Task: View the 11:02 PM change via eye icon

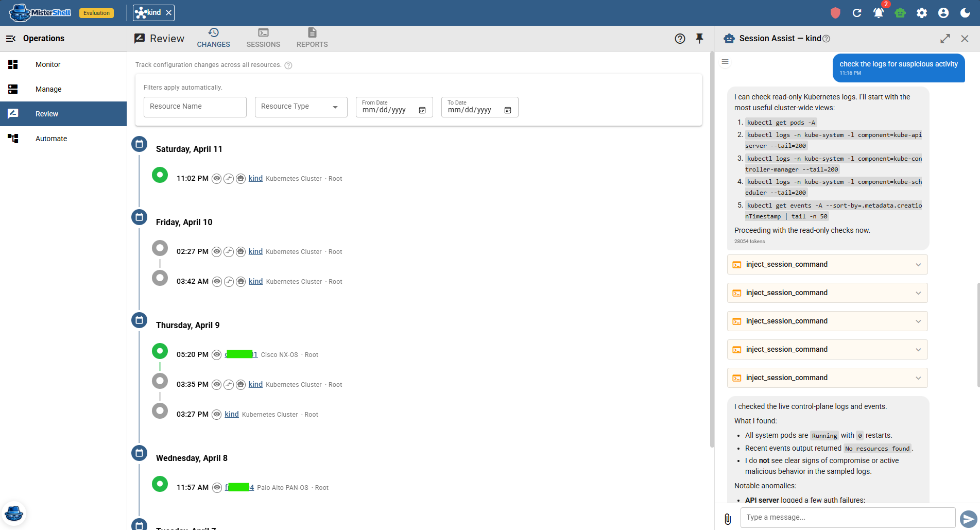Action: tap(217, 179)
